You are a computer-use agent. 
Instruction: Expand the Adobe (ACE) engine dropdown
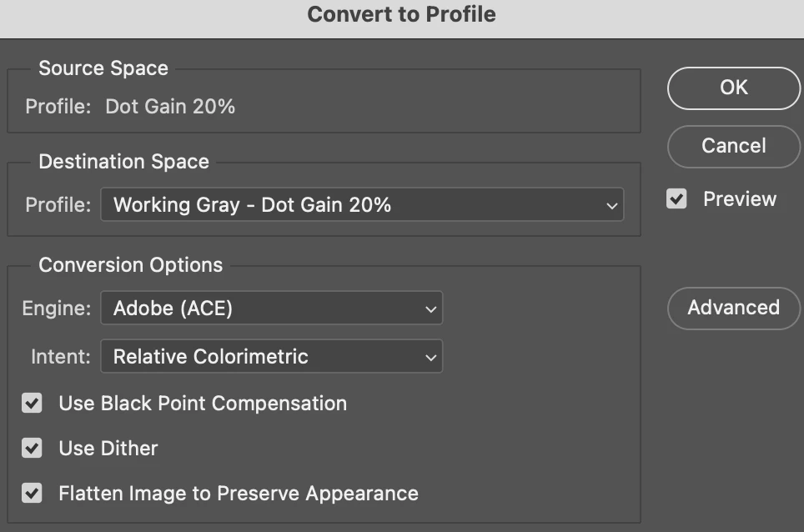271,309
